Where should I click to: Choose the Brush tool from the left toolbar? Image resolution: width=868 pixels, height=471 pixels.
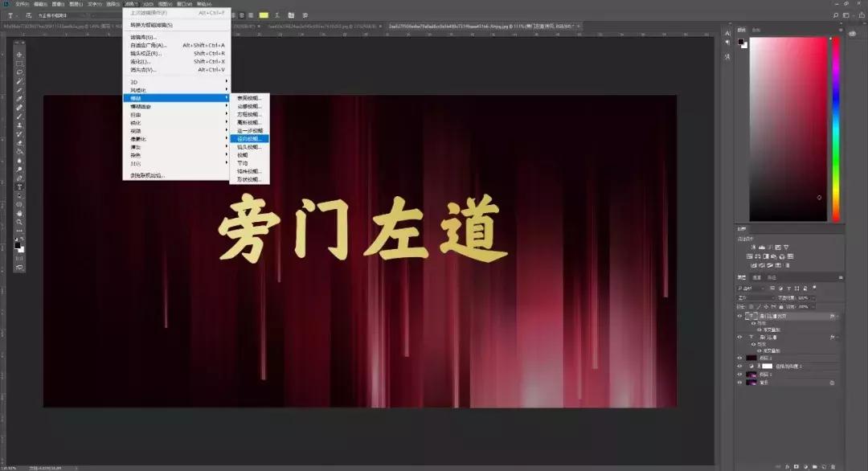pyautogui.click(x=19, y=115)
